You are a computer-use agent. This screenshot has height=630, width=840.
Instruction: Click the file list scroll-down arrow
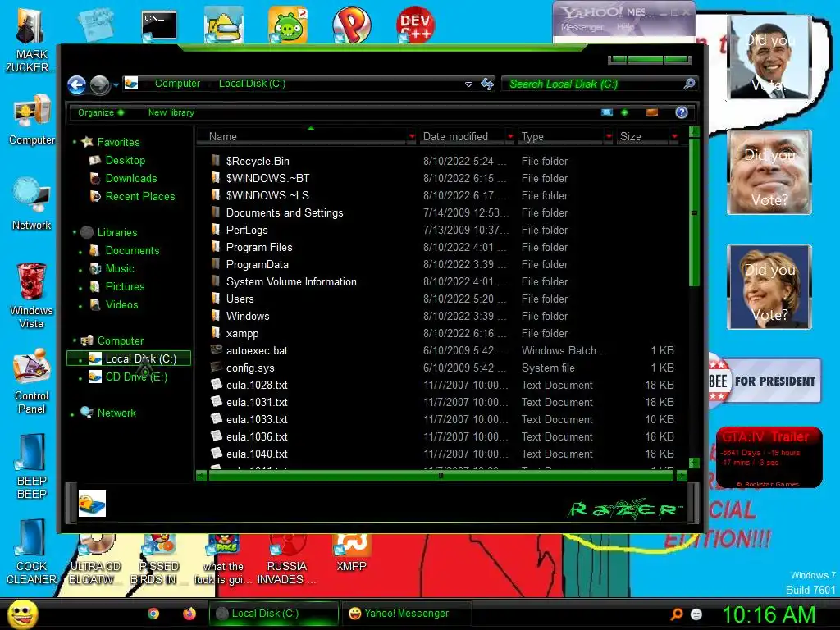(694, 463)
